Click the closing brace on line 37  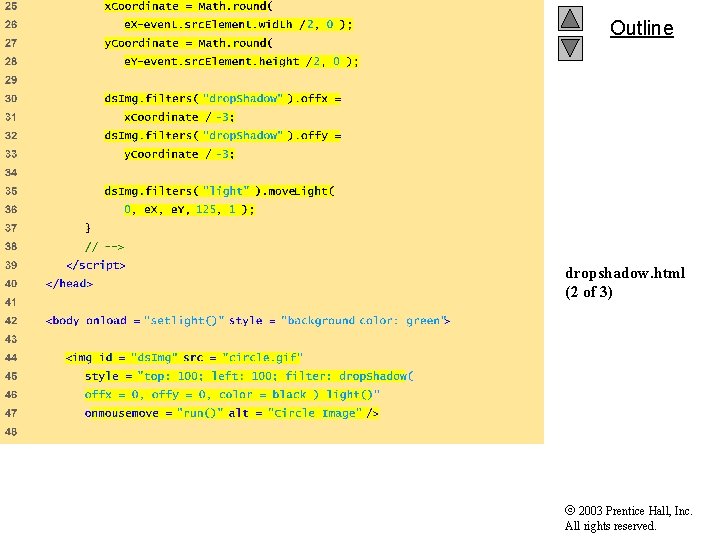coord(88,228)
